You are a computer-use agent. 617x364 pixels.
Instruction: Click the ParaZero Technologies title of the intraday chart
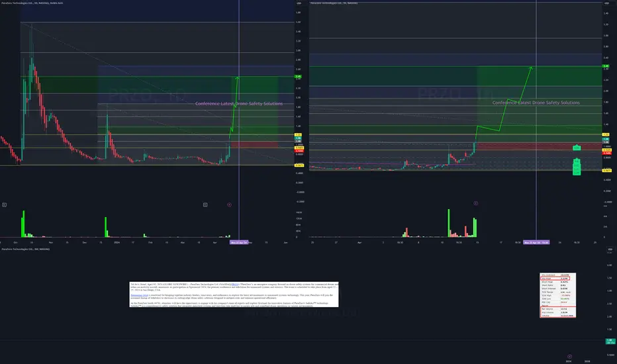[x=334, y=3]
